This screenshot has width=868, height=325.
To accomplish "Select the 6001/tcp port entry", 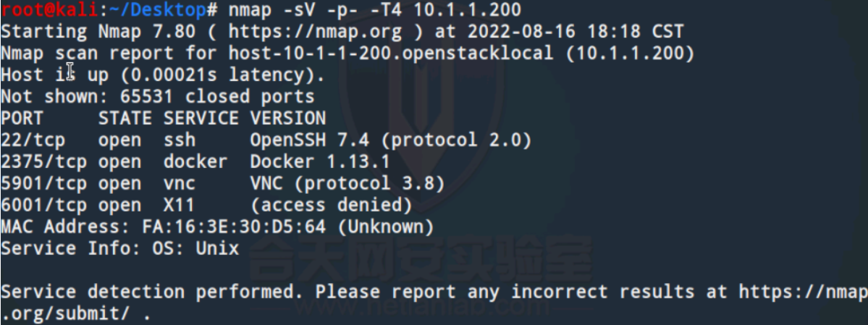I will click(x=43, y=205).
